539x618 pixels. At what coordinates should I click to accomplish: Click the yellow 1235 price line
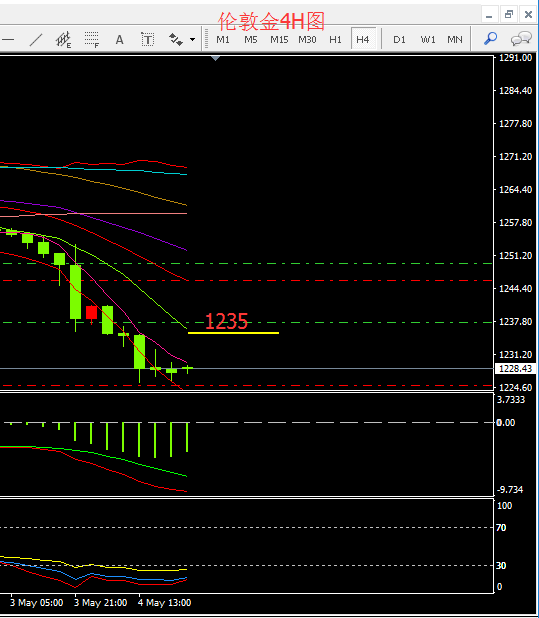coord(233,333)
